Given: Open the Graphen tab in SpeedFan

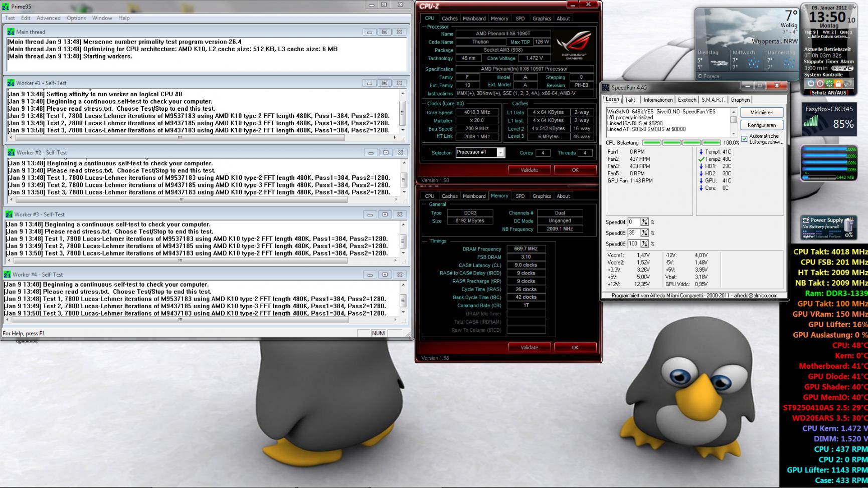Looking at the screenshot, I should coord(740,100).
